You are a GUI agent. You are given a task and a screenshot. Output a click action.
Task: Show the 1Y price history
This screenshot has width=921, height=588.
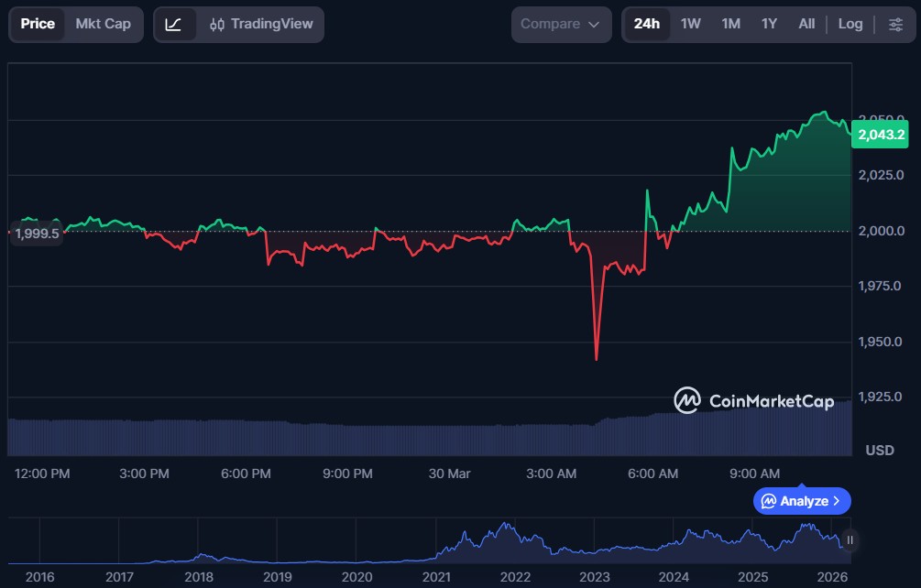coord(769,24)
